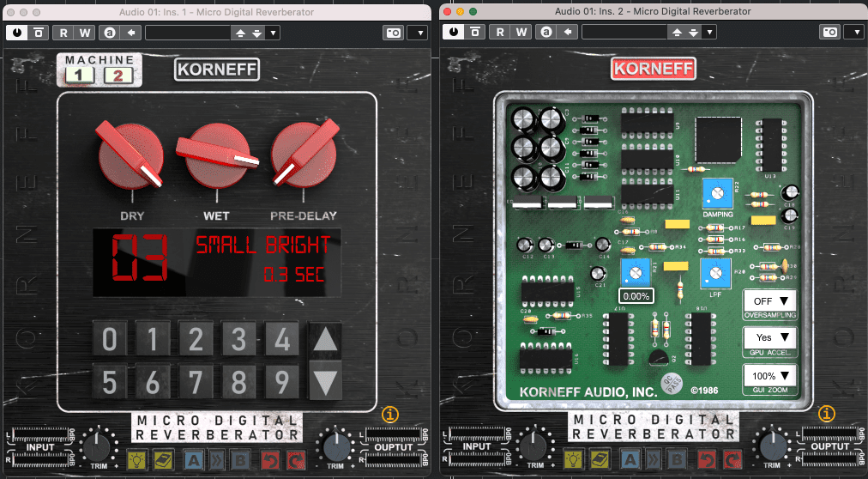
Task: Select Machine 2 button
Action: [x=118, y=76]
